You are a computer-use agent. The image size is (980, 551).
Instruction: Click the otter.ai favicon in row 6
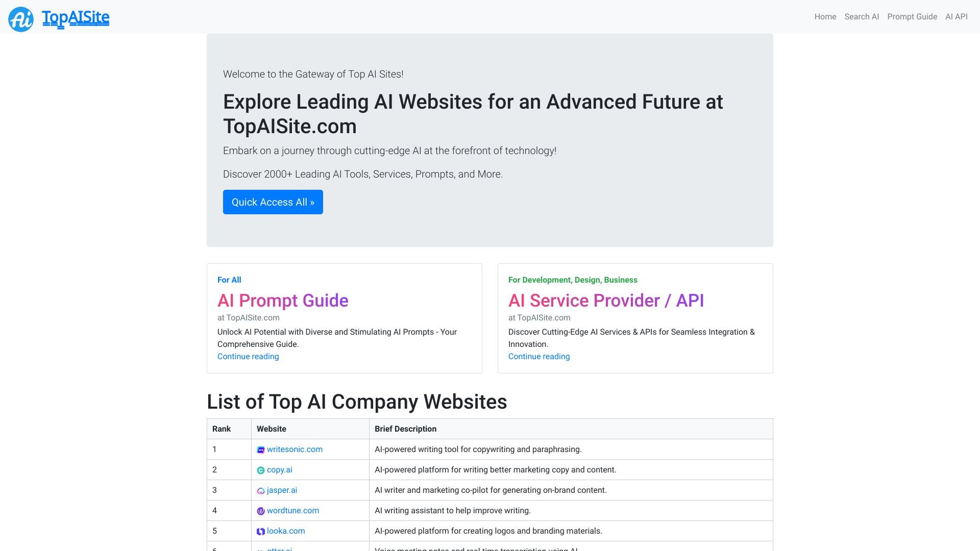[261, 550]
